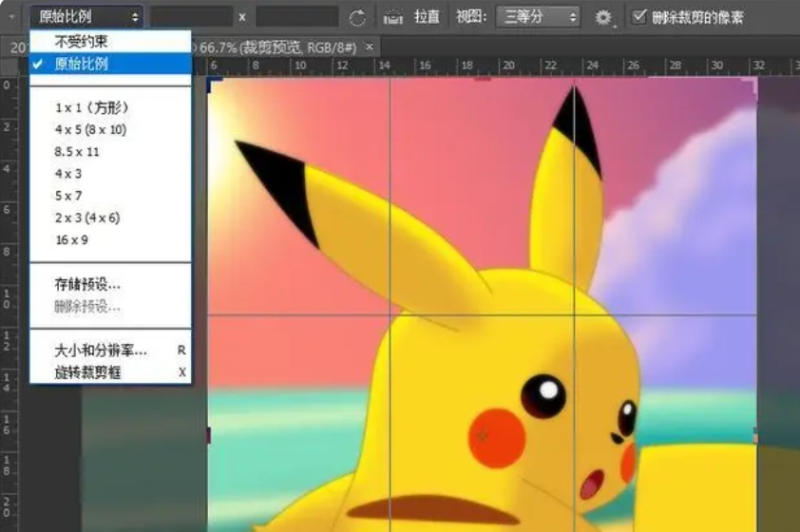Click the top-edge center crop handle
The height and width of the screenshot is (532, 800).
(482, 78)
